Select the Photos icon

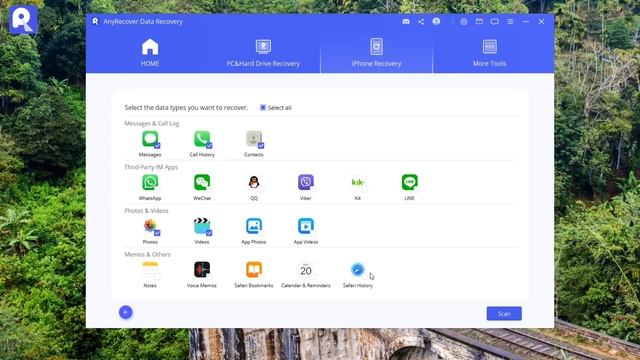click(150, 226)
